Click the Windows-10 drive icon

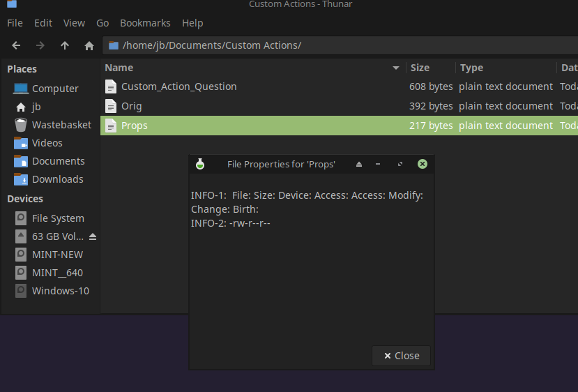[x=21, y=291]
